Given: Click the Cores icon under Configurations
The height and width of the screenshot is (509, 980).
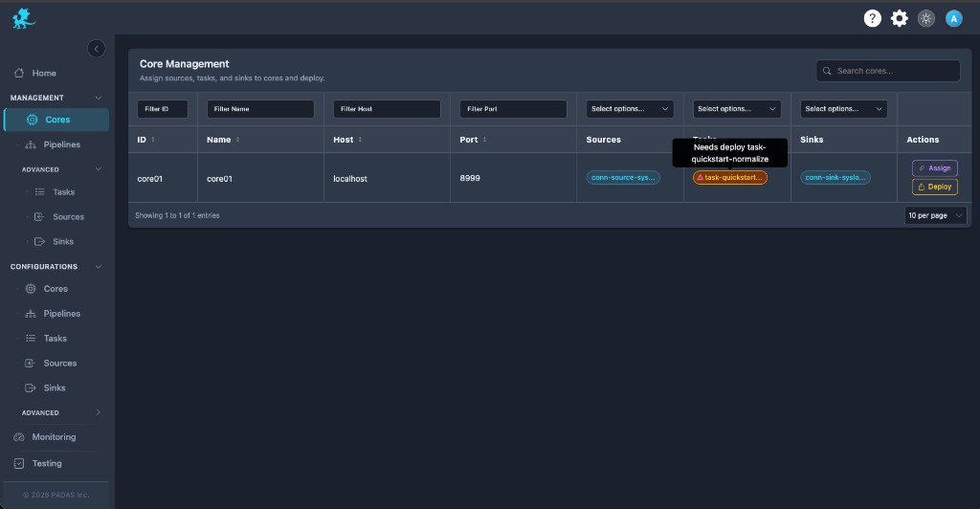Looking at the screenshot, I should (30, 289).
